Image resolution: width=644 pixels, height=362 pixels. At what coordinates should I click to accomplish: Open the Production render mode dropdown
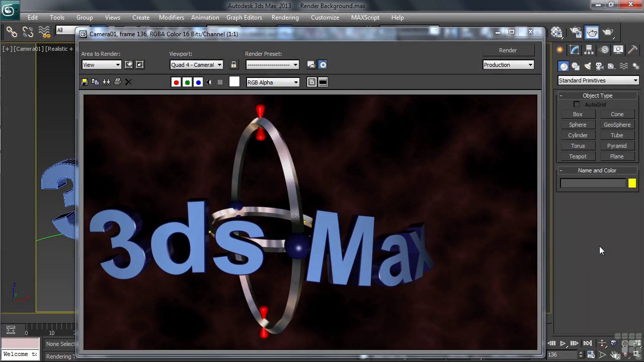(508, 65)
